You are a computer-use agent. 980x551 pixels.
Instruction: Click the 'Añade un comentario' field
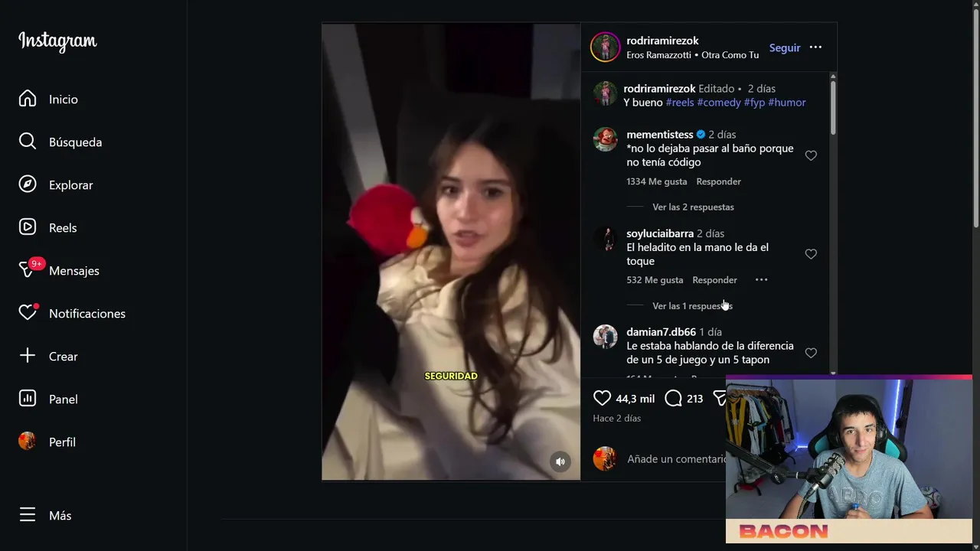coord(675,458)
